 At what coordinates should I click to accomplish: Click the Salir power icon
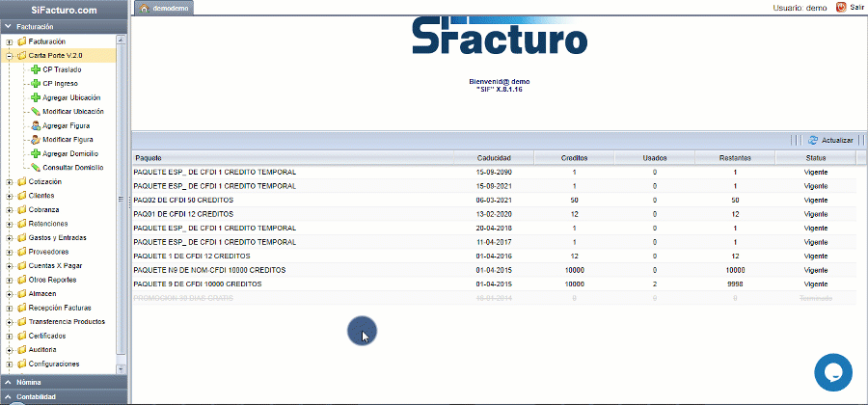point(841,7)
